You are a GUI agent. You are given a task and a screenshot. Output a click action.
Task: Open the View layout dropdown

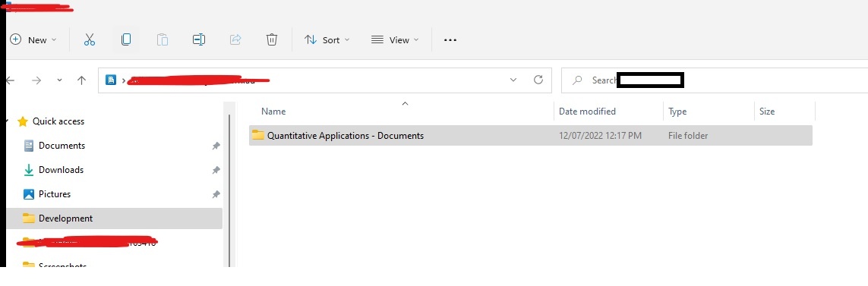tap(395, 40)
